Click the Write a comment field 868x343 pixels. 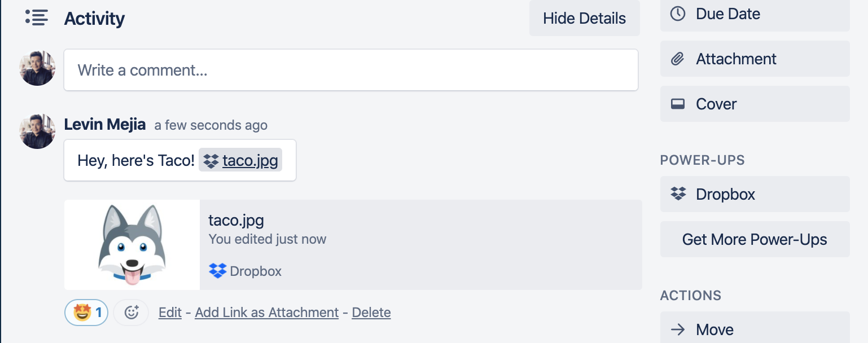pyautogui.click(x=350, y=70)
